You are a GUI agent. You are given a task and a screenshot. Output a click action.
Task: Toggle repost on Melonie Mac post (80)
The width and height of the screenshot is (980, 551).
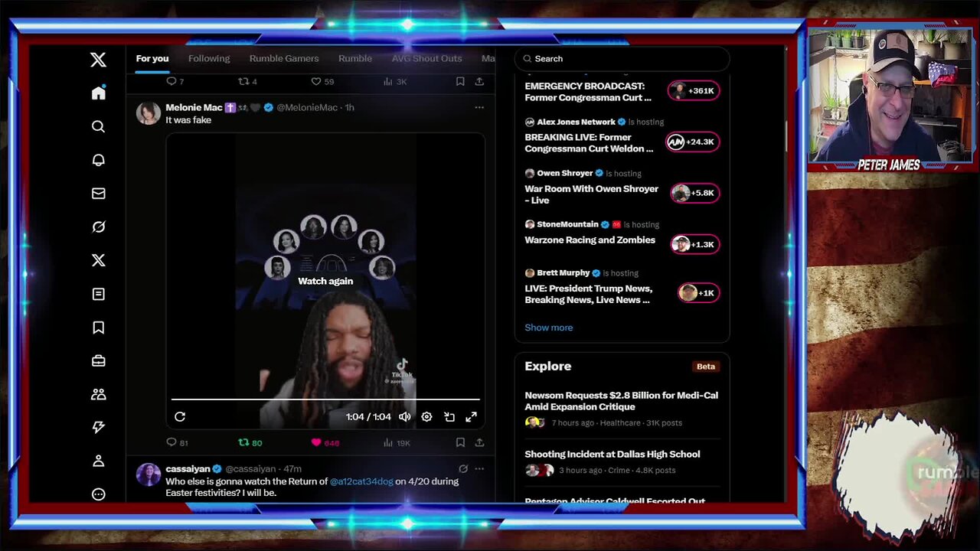pos(250,442)
